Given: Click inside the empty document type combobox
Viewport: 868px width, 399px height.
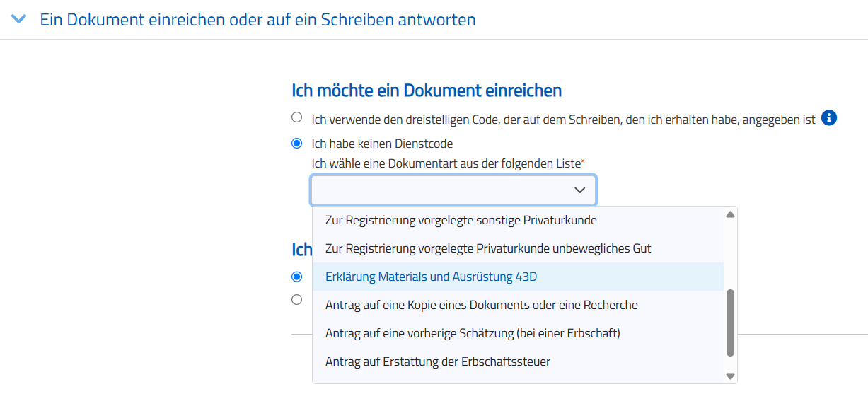Looking at the screenshot, I should (x=439, y=190).
